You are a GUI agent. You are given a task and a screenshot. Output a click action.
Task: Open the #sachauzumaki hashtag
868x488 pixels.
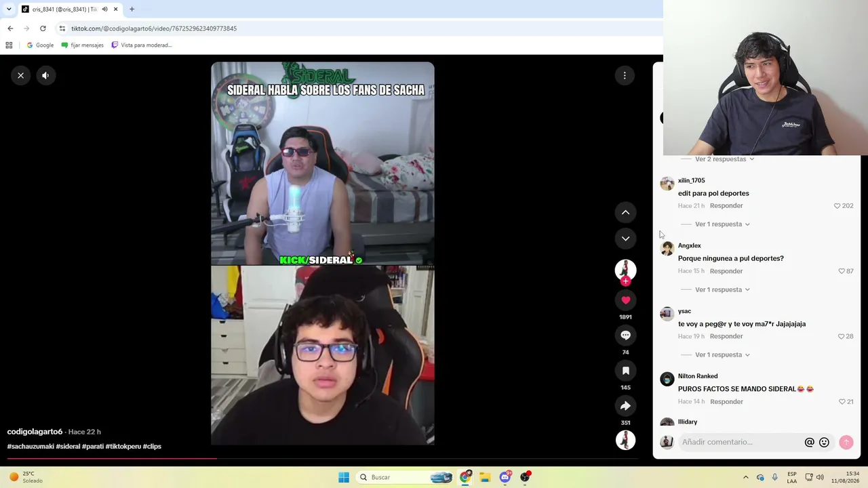coord(31,447)
